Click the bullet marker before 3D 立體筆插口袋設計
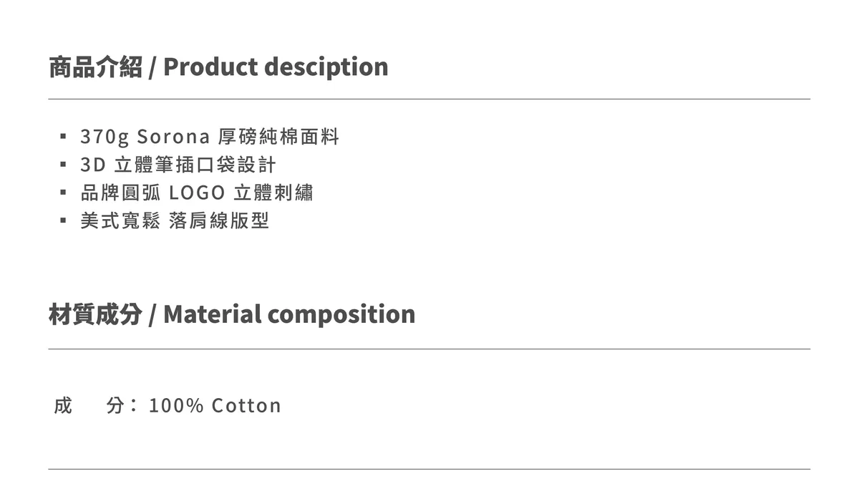Screen dimensions: 859x504 pos(64,164)
